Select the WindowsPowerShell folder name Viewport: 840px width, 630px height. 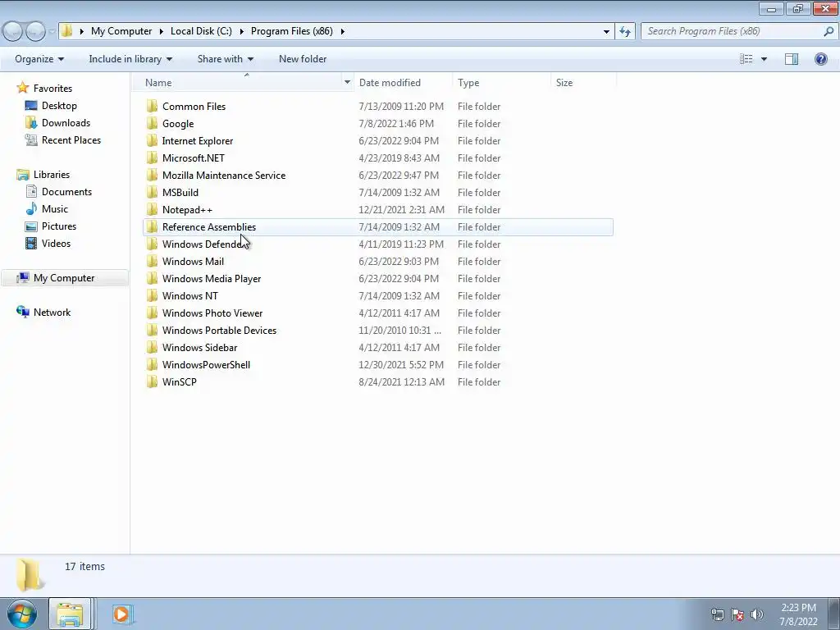pos(206,364)
